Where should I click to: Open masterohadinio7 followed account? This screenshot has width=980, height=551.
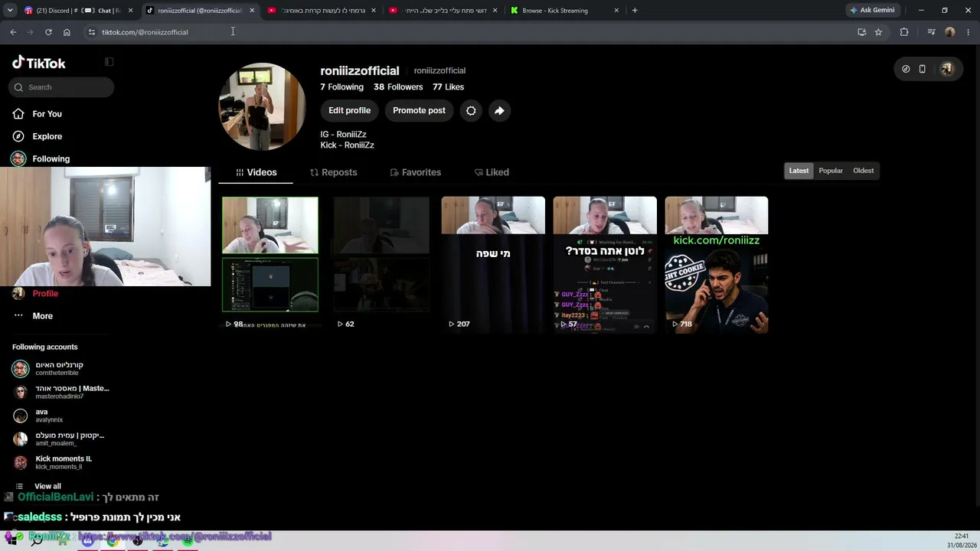[x=60, y=393]
